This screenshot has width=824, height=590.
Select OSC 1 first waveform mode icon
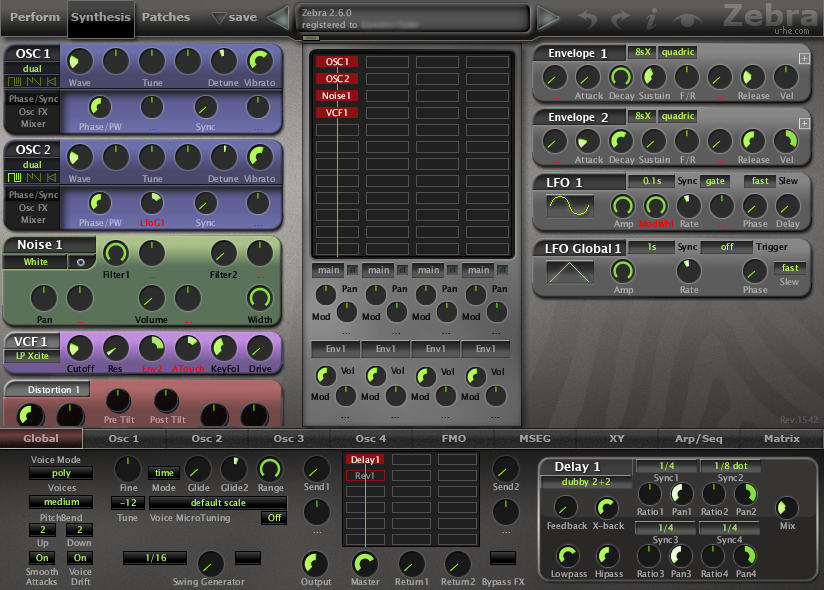pos(14,81)
